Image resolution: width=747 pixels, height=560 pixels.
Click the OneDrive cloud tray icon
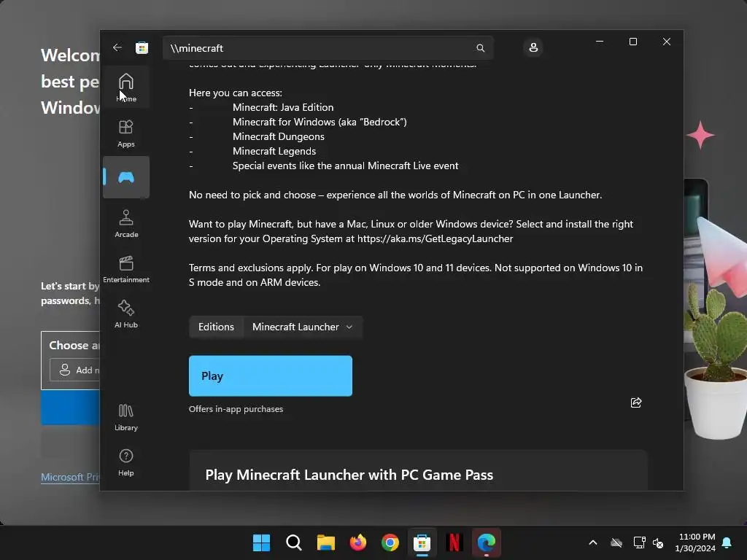tap(616, 542)
